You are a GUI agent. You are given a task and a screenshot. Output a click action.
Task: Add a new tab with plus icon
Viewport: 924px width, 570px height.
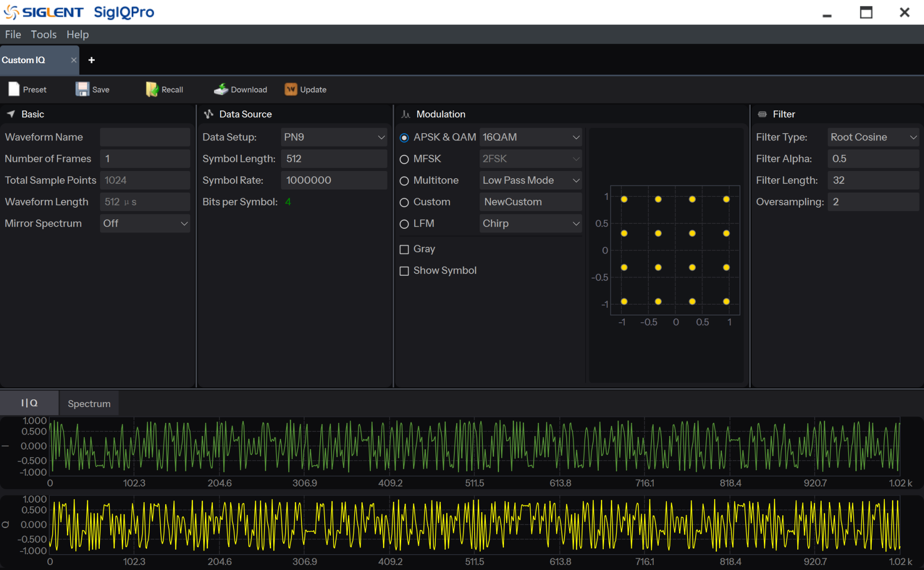coord(92,60)
